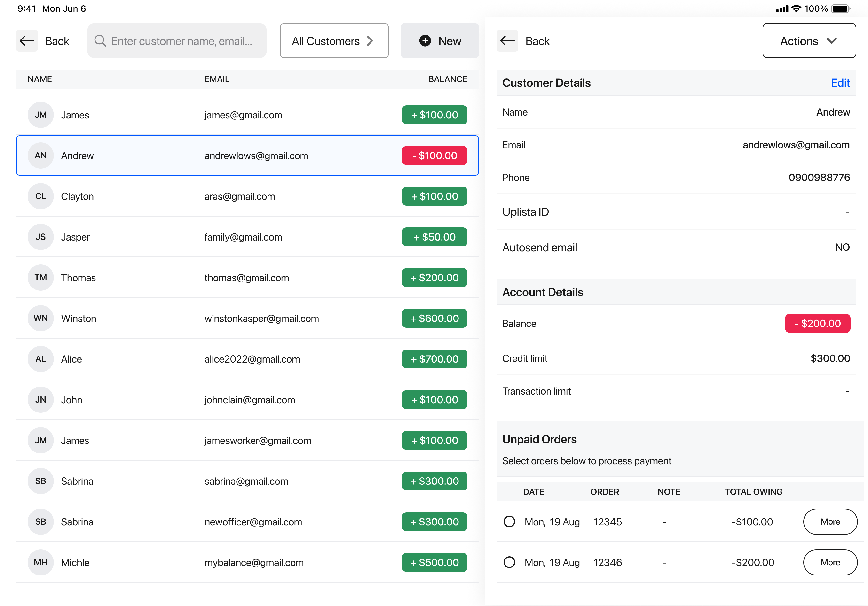This screenshot has width=868, height=606.
Task: Select the AL avatar for Alice
Action: pos(40,359)
